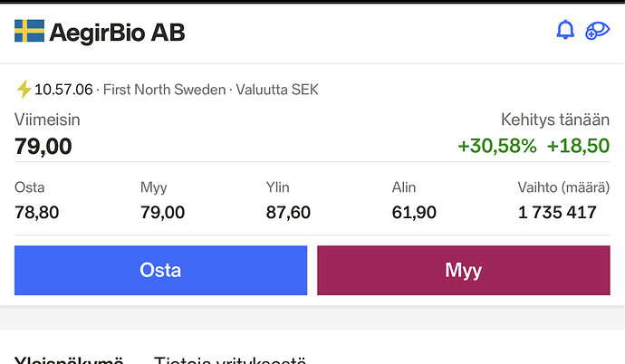Tap the Swedish flag icon
The height and width of the screenshot is (364, 625).
[x=30, y=31]
